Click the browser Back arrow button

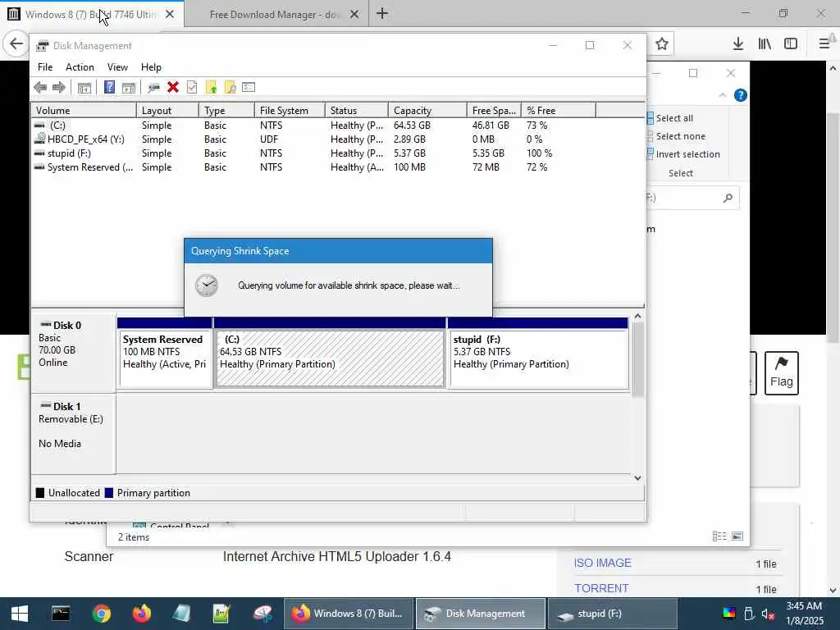point(16,43)
